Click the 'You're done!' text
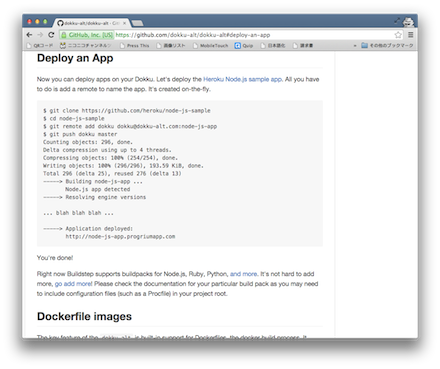Viewport: 440px width, 369px height. pyautogui.click(x=55, y=258)
